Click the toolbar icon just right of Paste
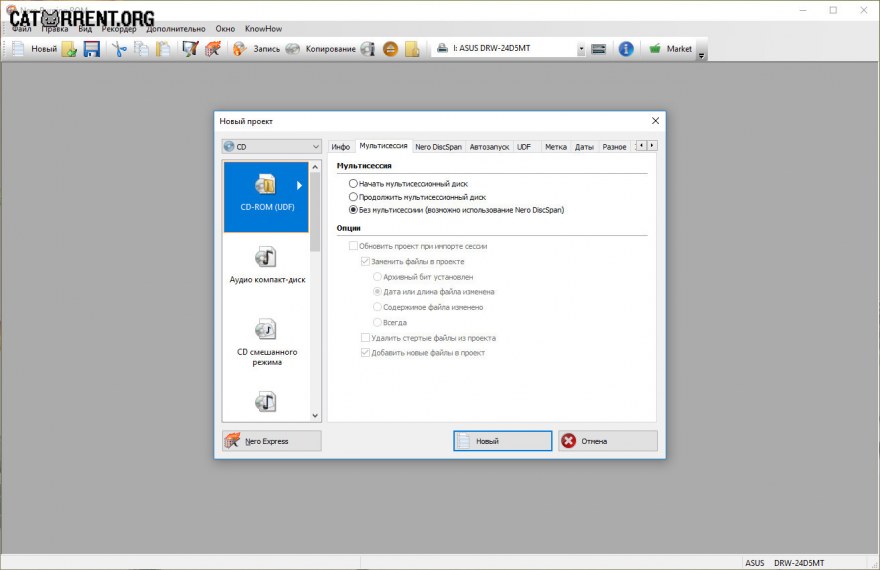Image resolution: width=880 pixels, height=570 pixels. tap(190, 49)
